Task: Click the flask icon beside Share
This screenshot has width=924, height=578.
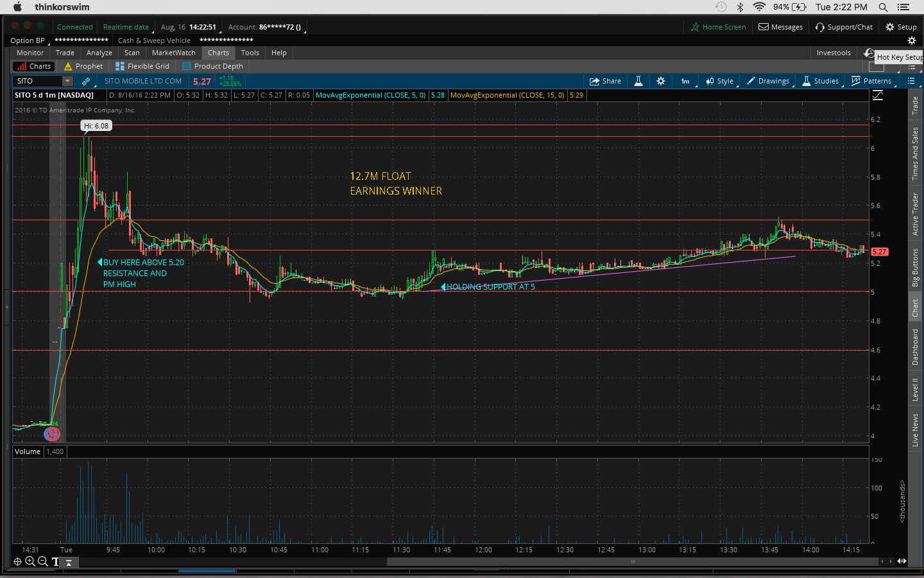Action: pos(638,81)
